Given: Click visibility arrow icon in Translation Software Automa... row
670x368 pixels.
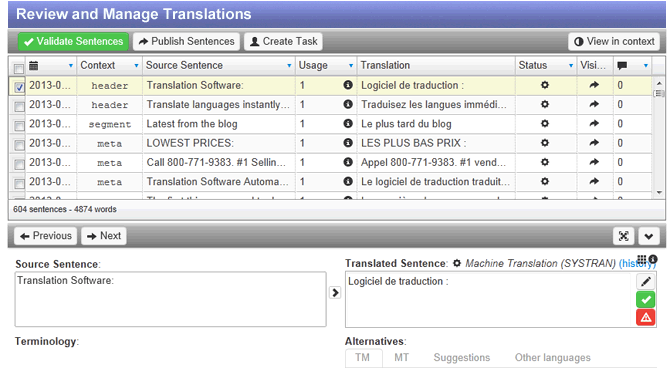Looking at the screenshot, I should [594, 181].
